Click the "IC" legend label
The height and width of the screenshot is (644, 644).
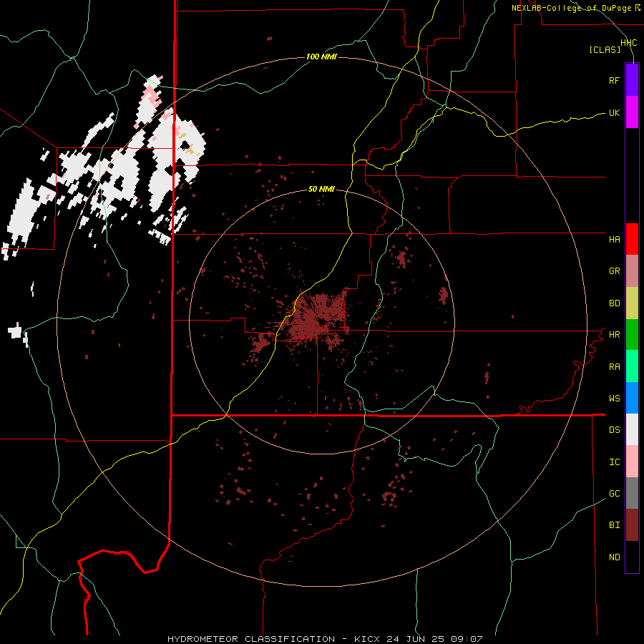click(614, 462)
